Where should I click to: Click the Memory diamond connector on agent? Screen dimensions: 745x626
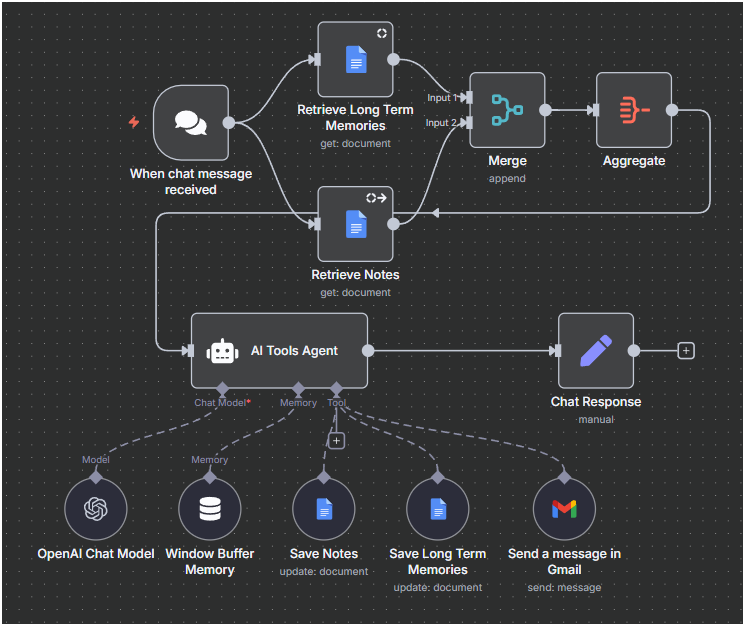pyautogui.click(x=298, y=388)
